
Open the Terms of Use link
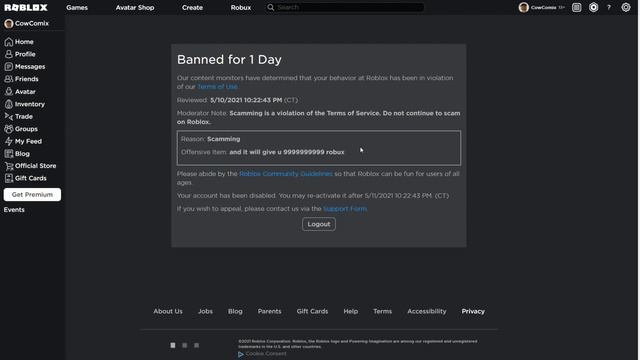(x=218, y=87)
